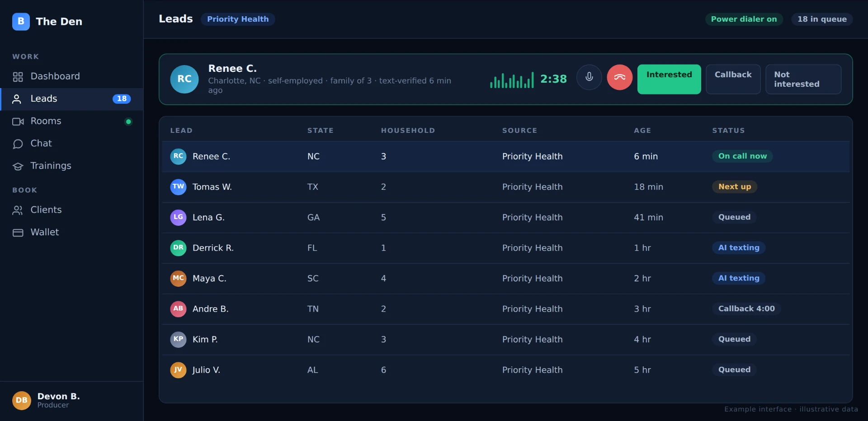Click The Den app logo icon
The image size is (868, 421).
[x=21, y=21]
